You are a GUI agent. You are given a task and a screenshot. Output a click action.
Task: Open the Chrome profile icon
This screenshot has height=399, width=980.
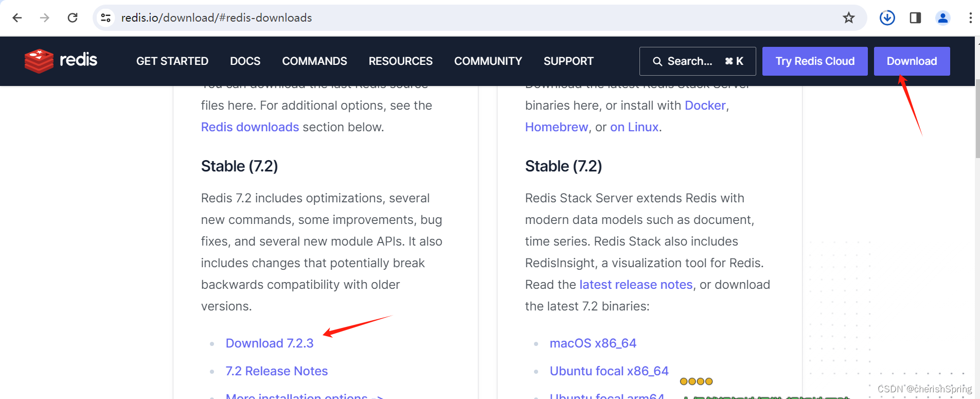pyautogui.click(x=943, y=18)
